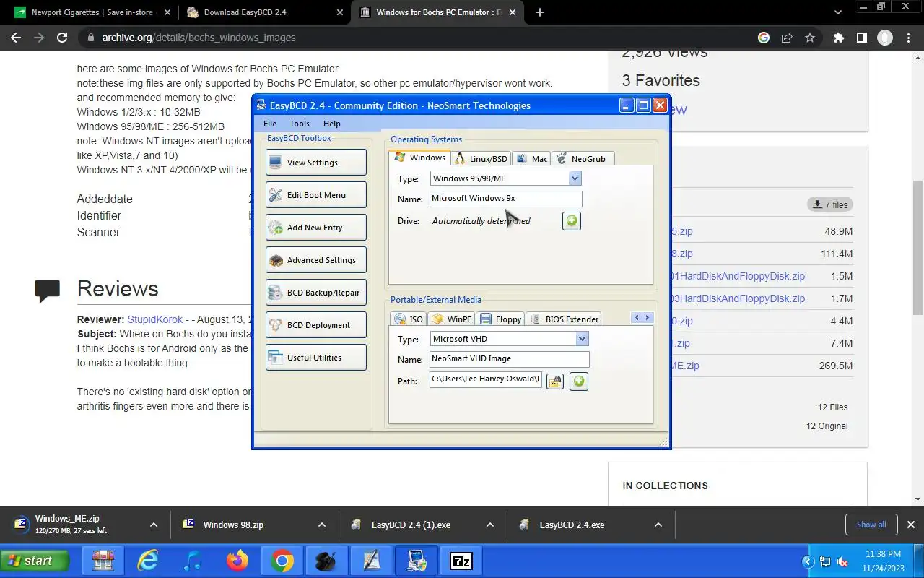Open the Tools menu in EasyBCD
The height and width of the screenshot is (578, 924).
click(300, 124)
